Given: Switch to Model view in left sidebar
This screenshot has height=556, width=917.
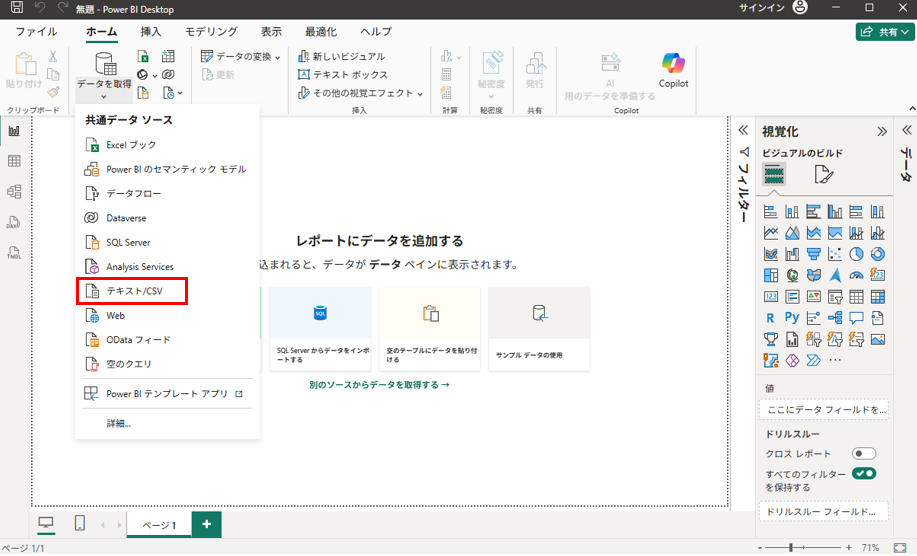Looking at the screenshot, I should point(14,192).
